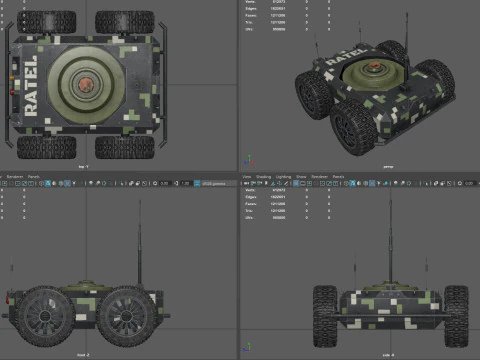The image size is (480, 360).
Task: Toggle Grid display in side view toolbar
Action: 296,183
